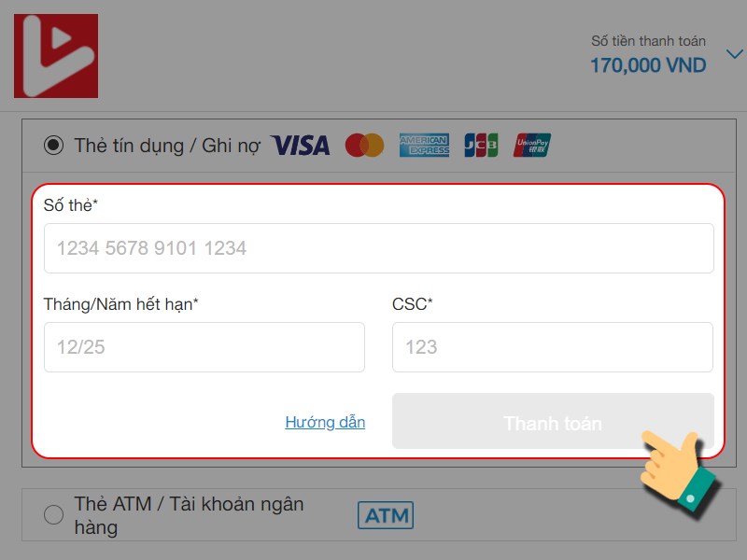
Task: Click the Số tiền thanh toán label
Action: (x=648, y=41)
